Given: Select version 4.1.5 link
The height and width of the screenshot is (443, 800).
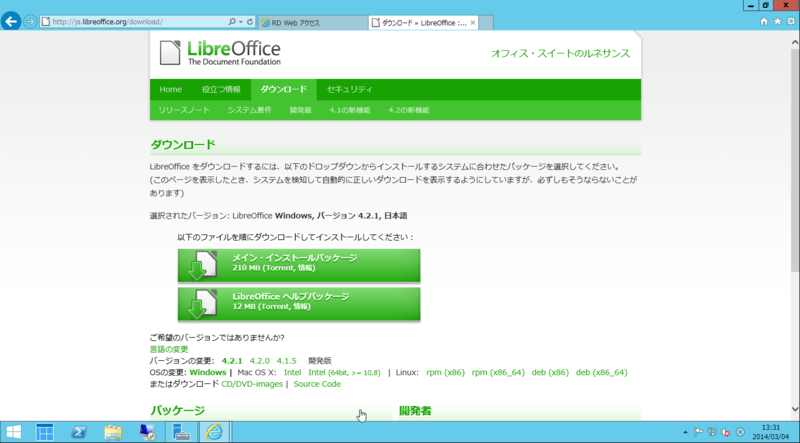Looking at the screenshot, I should pos(287,361).
